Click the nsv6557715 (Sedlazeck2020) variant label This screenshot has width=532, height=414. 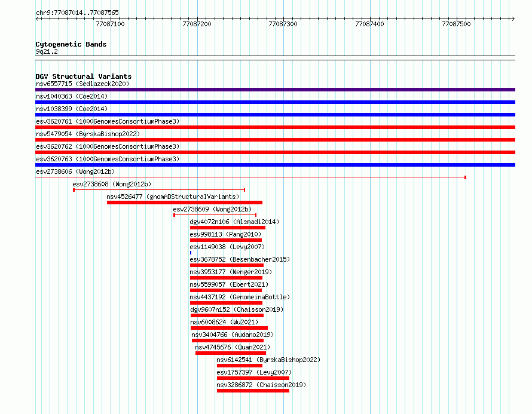82,84
